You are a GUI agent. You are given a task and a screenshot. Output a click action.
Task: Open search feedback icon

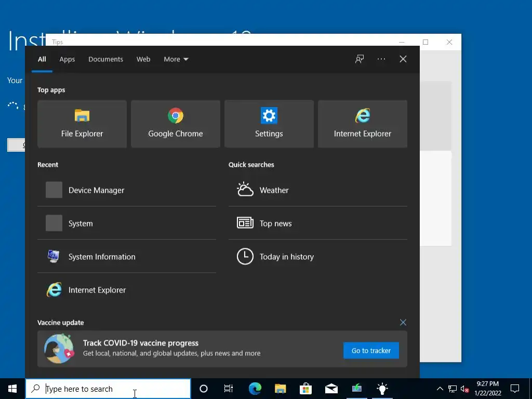(x=360, y=59)
